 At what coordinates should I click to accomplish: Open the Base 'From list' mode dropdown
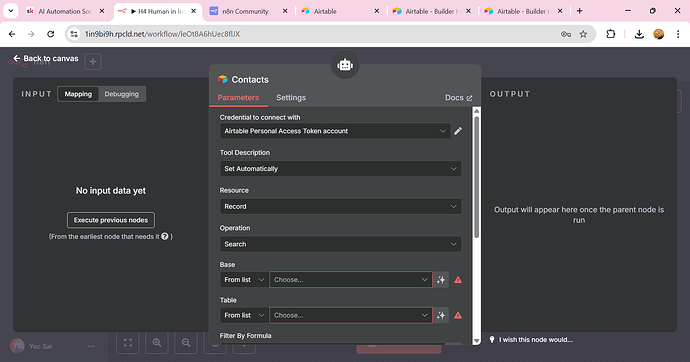click(244, 280)
